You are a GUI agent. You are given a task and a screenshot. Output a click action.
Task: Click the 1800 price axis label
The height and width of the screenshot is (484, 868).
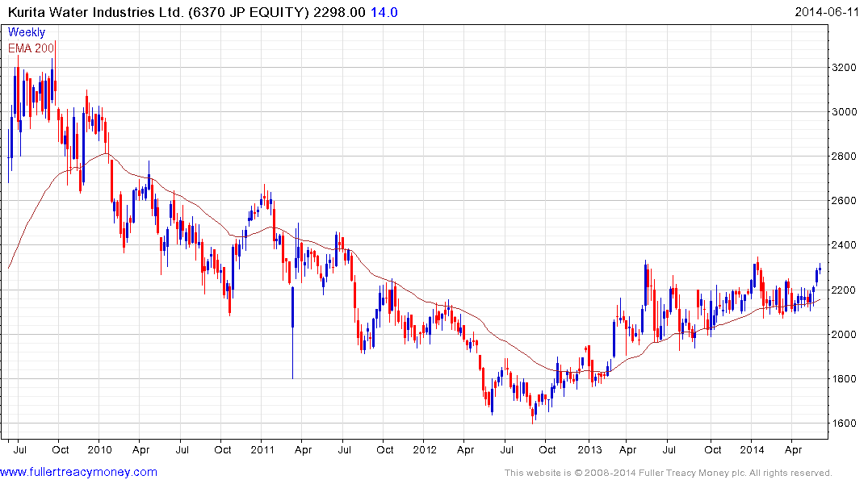[x=845, y=379]
